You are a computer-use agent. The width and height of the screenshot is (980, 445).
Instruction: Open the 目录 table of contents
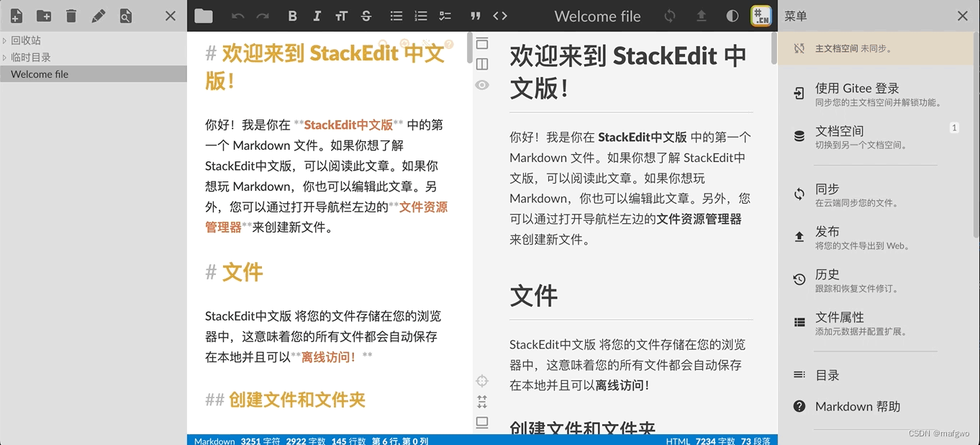click(x=875, y=375)
